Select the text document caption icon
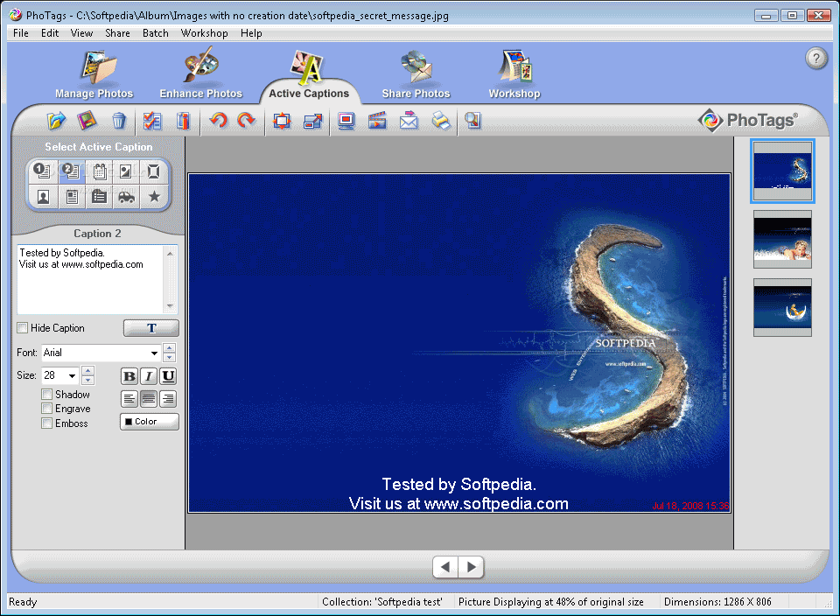The height and width of the screenshot is (616, 840). click(72, 197)
